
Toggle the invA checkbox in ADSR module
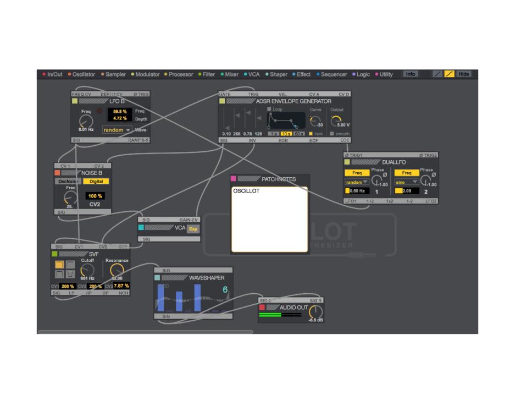point(311,134)
